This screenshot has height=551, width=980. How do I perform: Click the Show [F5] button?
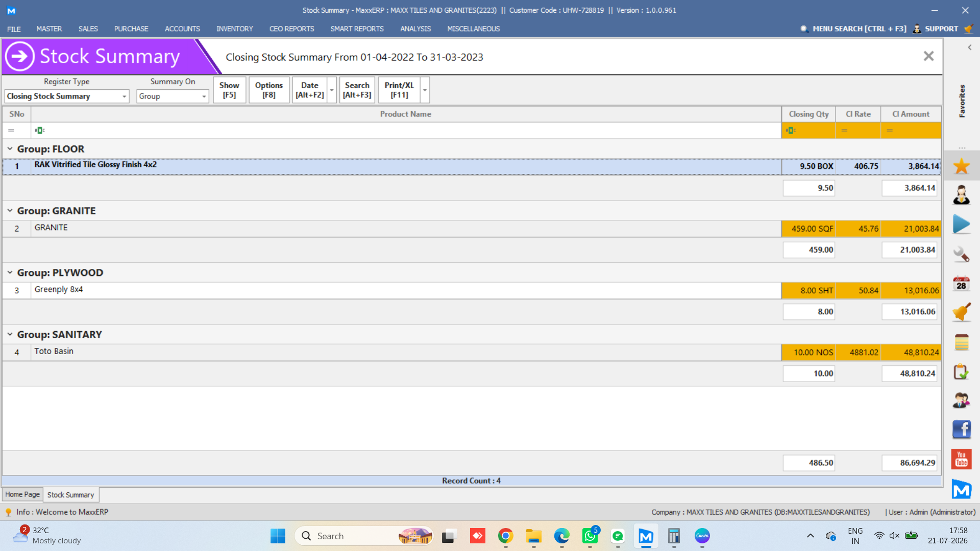230,90
